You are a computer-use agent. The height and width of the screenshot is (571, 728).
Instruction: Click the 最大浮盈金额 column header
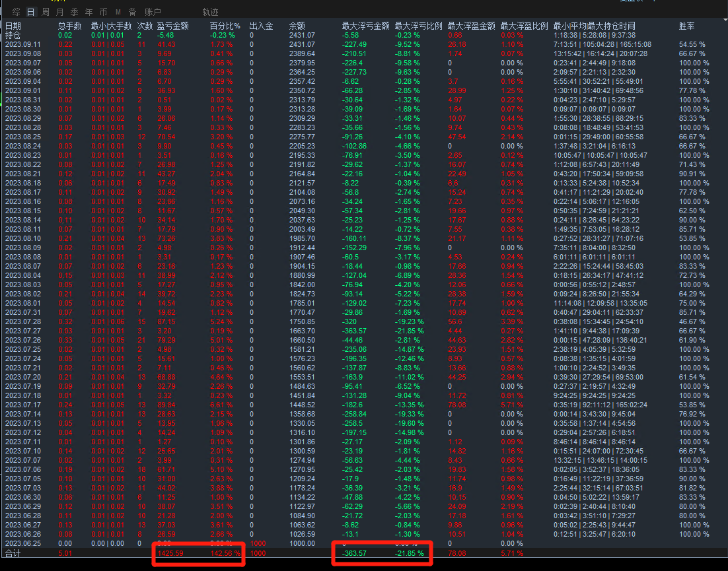point(471,26)
